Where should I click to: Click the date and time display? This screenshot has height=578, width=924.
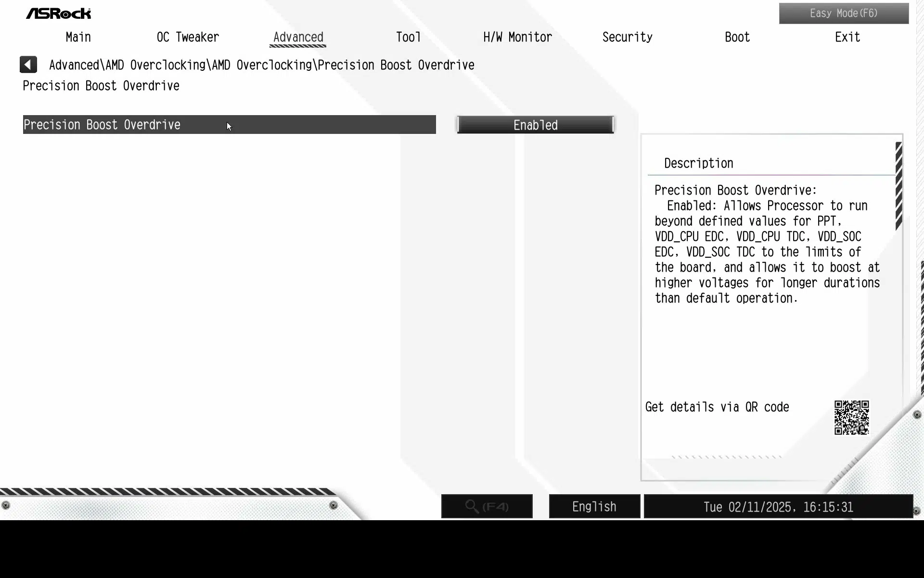[x=778, y=507]
